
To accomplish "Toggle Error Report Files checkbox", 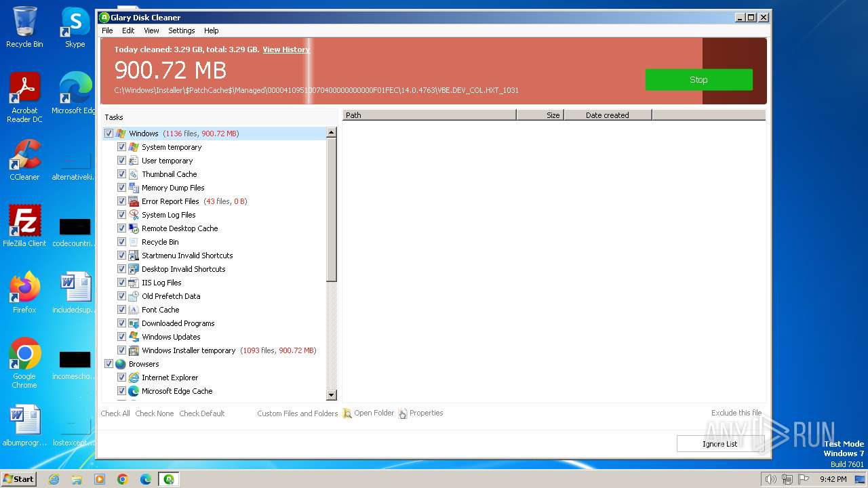I will point(121,201).
